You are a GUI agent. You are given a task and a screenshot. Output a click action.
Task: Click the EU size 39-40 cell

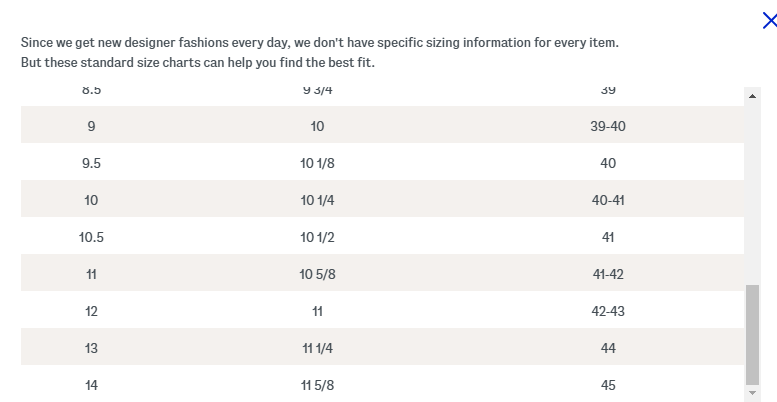pyautogui.click(x=608, y=126)
